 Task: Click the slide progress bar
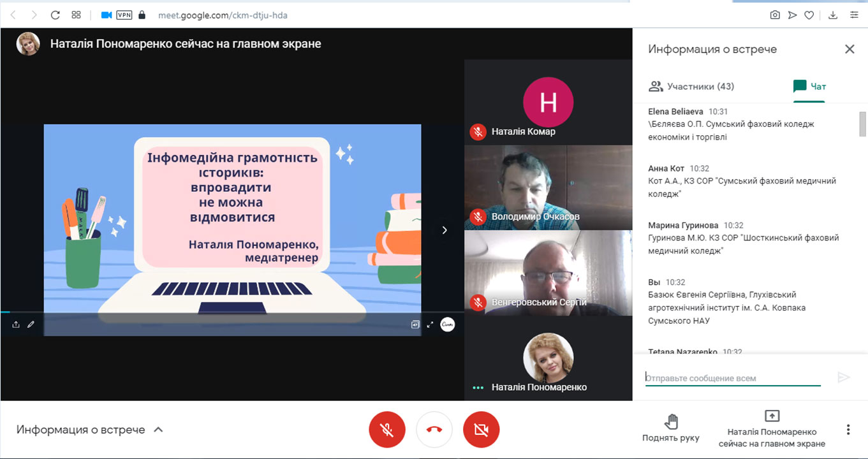pyautogui.click(x=232, y=312)
